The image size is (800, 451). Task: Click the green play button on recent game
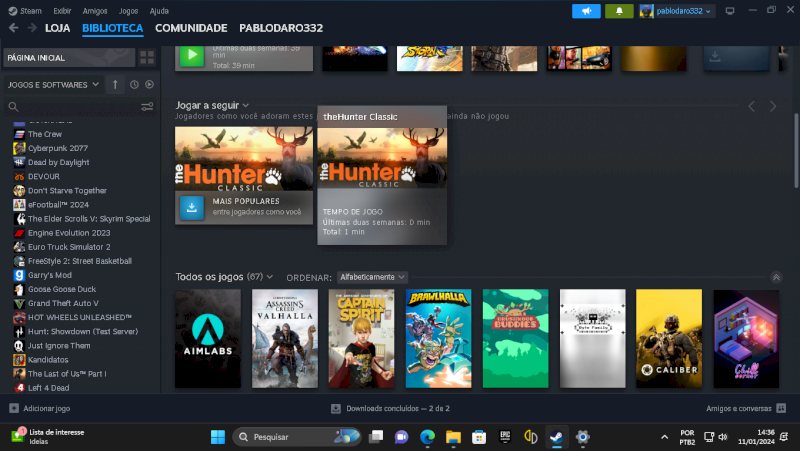[x=192, y=55]
